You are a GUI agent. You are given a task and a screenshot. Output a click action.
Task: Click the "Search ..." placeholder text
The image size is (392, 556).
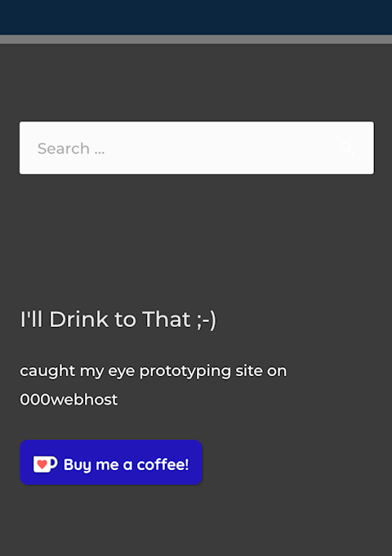tap(71, 149)
